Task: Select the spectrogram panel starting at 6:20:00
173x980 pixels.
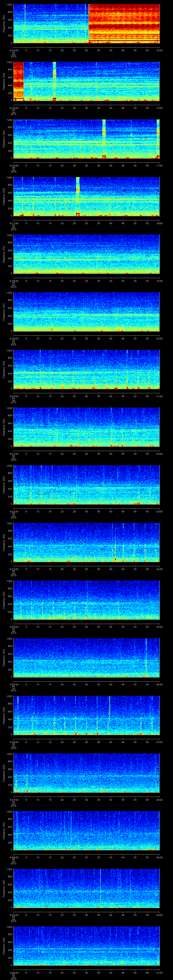Action: 86,369
